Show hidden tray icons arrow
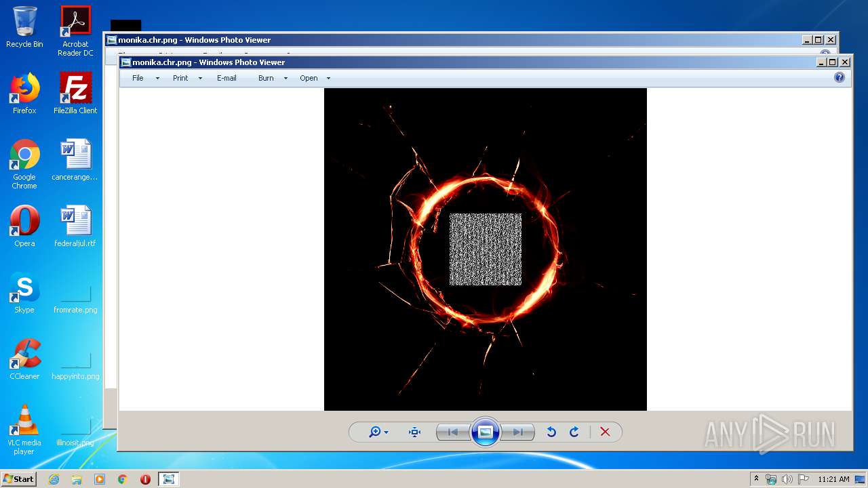The image size is (868, 488). (756, 479)
